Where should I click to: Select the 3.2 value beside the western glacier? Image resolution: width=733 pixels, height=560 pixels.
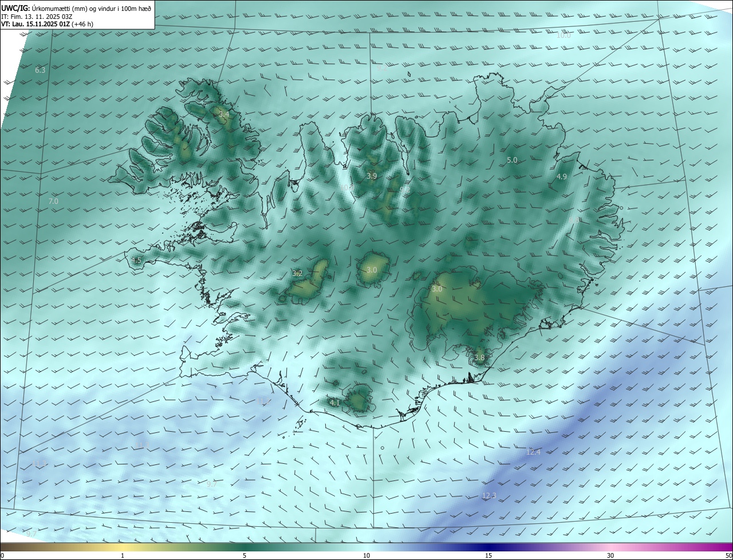(x=297, y=274)
